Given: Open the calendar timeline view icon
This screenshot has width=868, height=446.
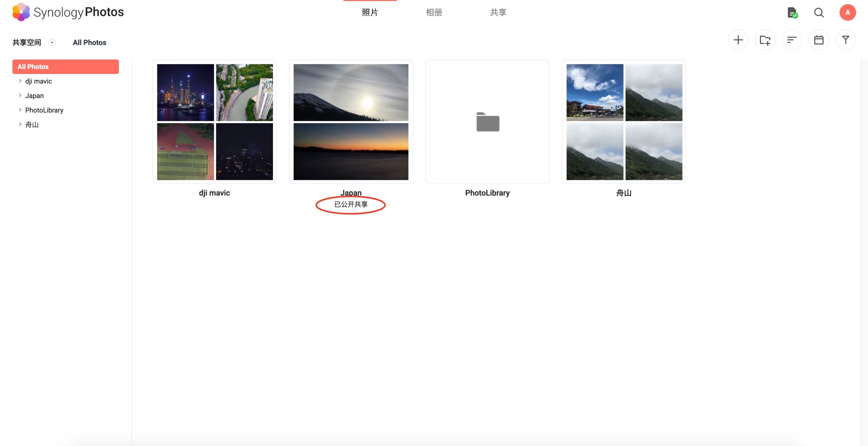Looking at the screenshot, I should (819, 40).
